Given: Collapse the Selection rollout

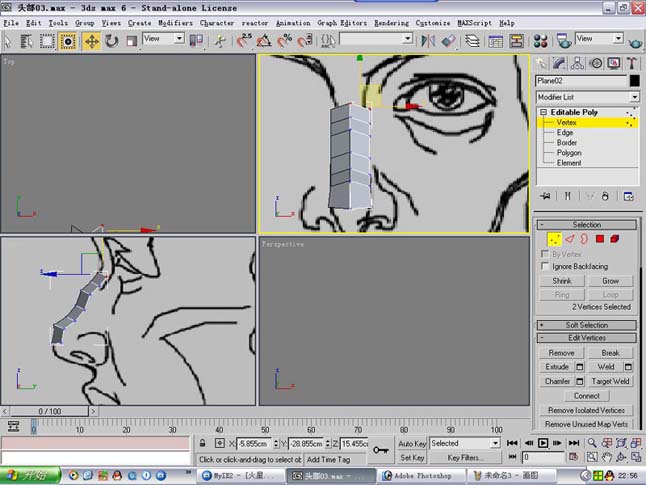Looking at the screenshot, I should click(x=587, y=225).
